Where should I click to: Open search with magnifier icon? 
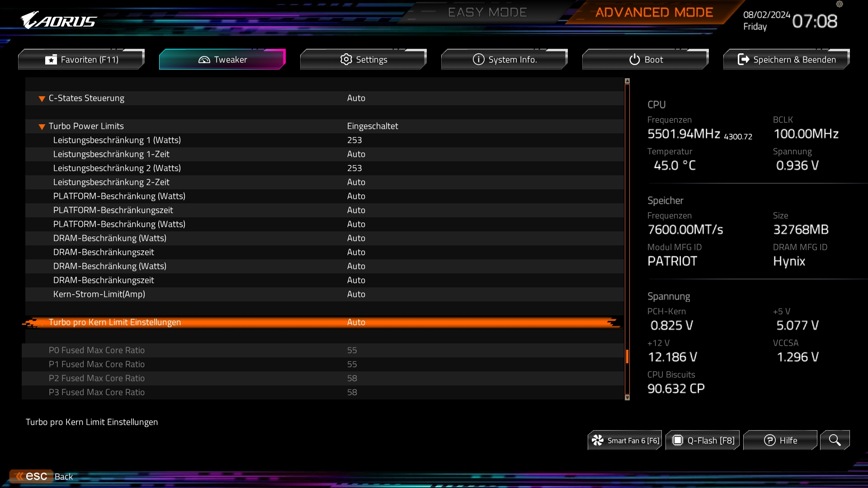pos(835,441)
